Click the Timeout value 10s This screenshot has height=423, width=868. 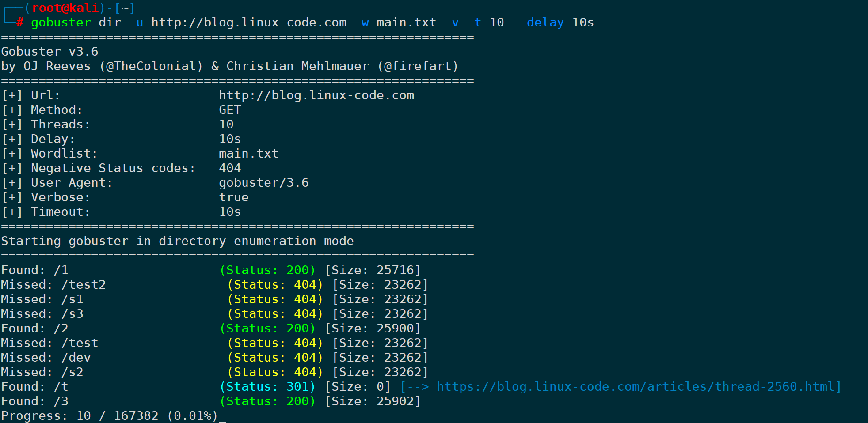click(230, 212)
